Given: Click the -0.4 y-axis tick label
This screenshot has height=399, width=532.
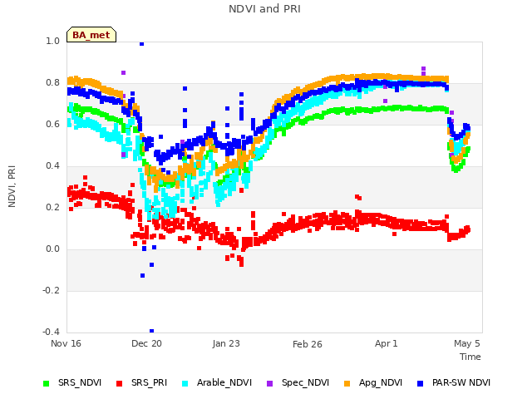Looking at the screenshot, I should [x=51, y=332].
